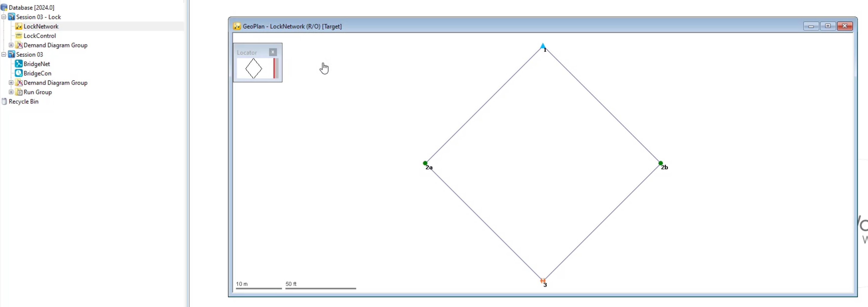Image resolution: width=868 pixels, height=307 pixels.
Task: Click the Locator overview thumbnail
Action: point(258,68)
